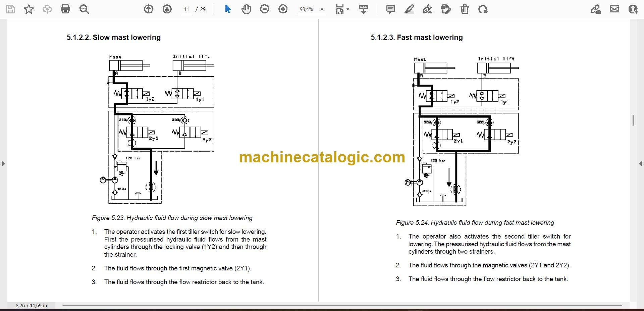The height and width of the screenshot is (311, 644).
Task: Share a link to the file
Action: pyautogui.click(x=596, y=9)
